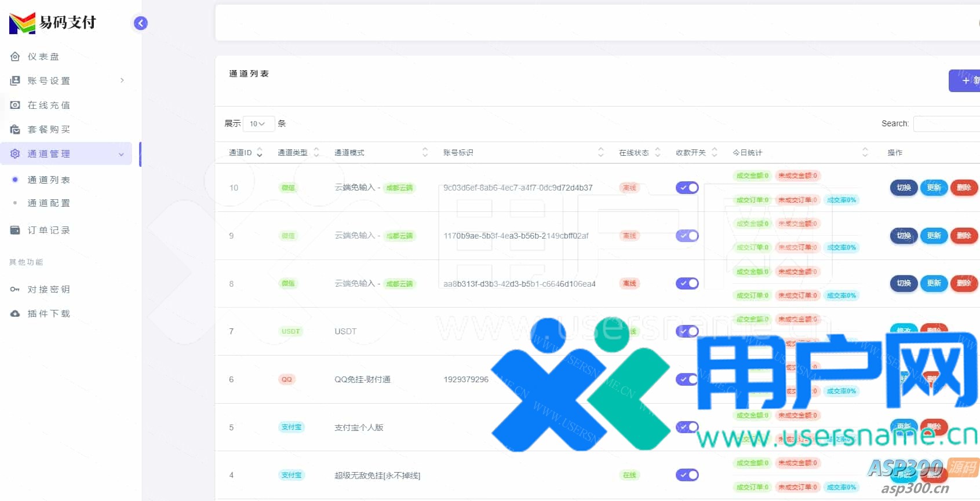The width and height of the screenshot is (980, 501).
Task: Toggle the payment switch for channel 9
Action: (x=687, y=236)
